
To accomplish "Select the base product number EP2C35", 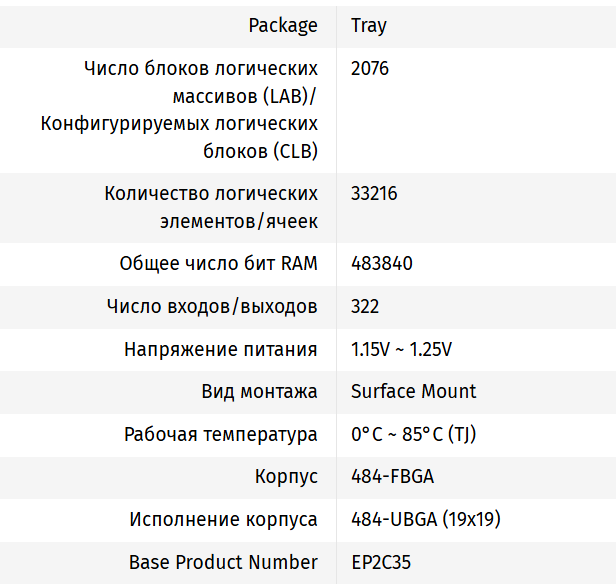I will 381,562.
